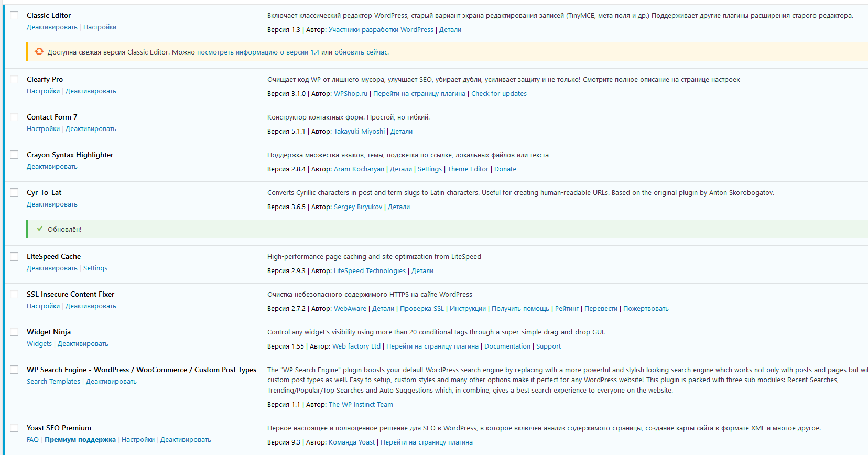Go to Clearfy Pro plugin page

pos(419,94)
